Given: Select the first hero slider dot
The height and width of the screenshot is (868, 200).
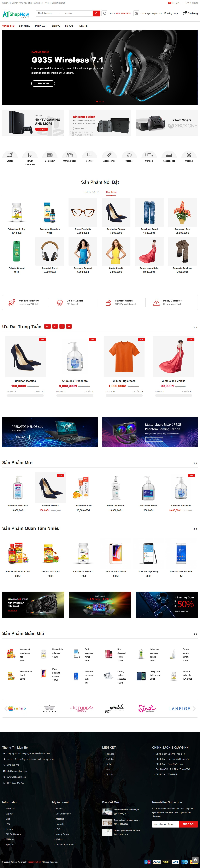Looking at the screenshot, I should 97,101.
